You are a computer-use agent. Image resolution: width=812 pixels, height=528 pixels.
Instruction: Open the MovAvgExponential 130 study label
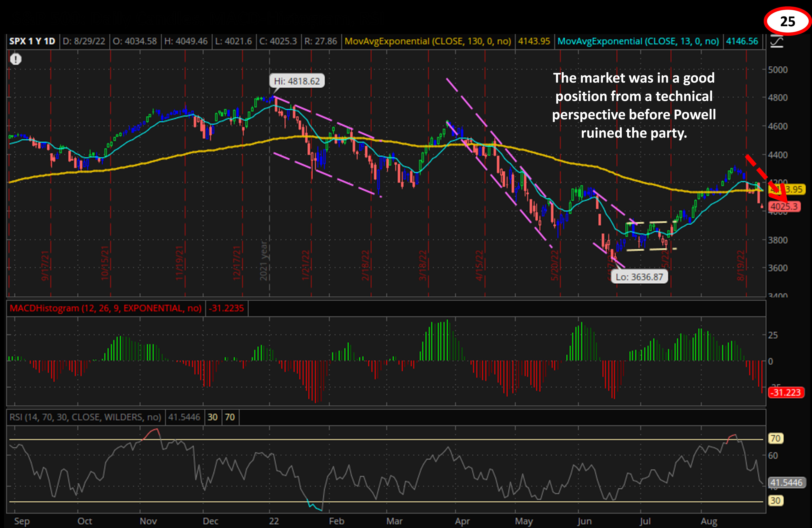pyautogui.click(x=428, y=41)
